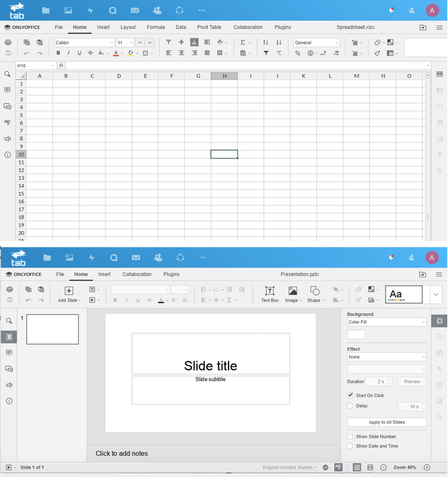Viewport: 448px width, 477px height.
Task: Click the spreadsheet increase font size arrow
Action: pyautogui.click(x=140, y=42)
